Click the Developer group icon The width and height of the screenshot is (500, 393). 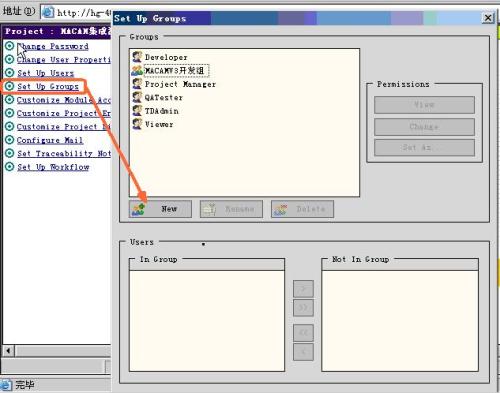[x=137, y=57]
